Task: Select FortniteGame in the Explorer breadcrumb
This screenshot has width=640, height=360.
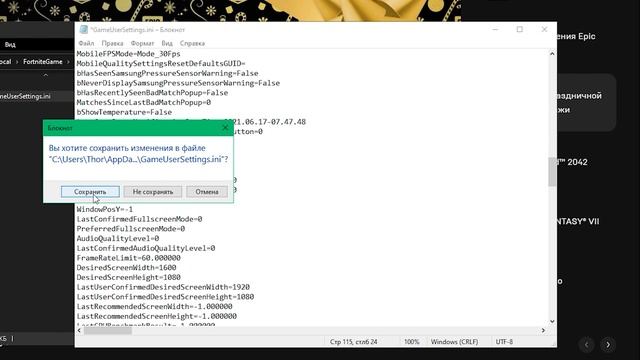Action: 42,62
